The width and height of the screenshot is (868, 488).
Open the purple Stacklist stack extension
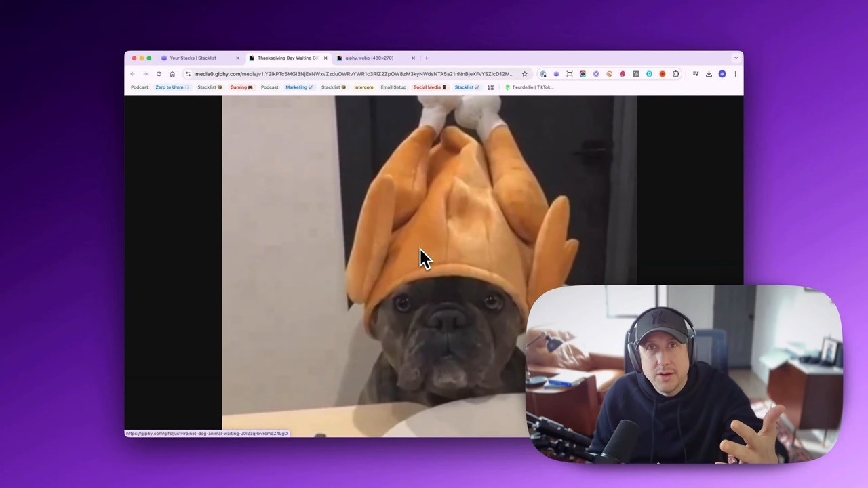pos(556,74)
